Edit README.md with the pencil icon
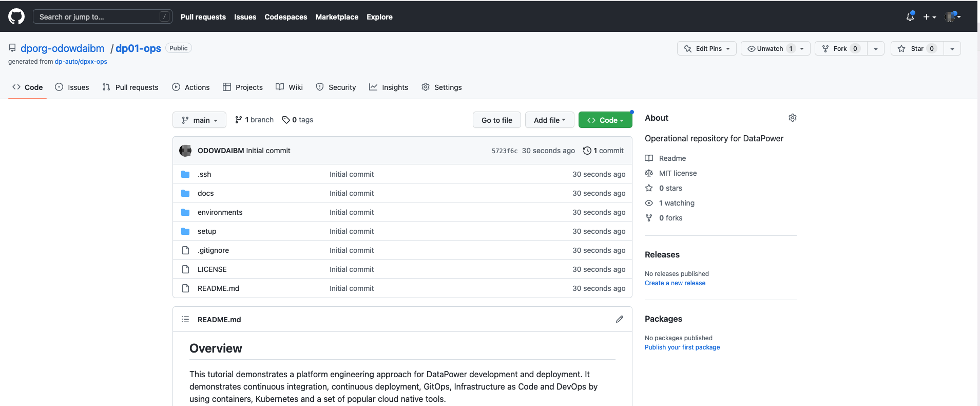The height and width of the screenshot is (406, 980). [x=620, y=319]
